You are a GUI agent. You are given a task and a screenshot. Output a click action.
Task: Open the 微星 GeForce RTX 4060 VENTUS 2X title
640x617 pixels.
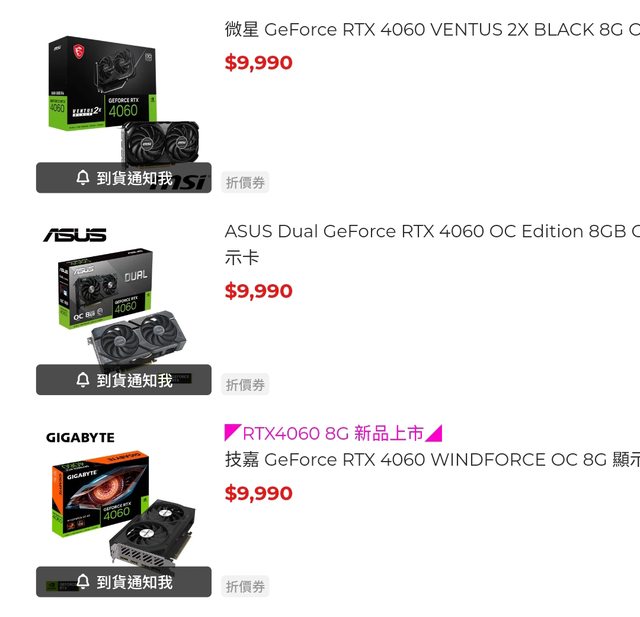pos(432,30)
